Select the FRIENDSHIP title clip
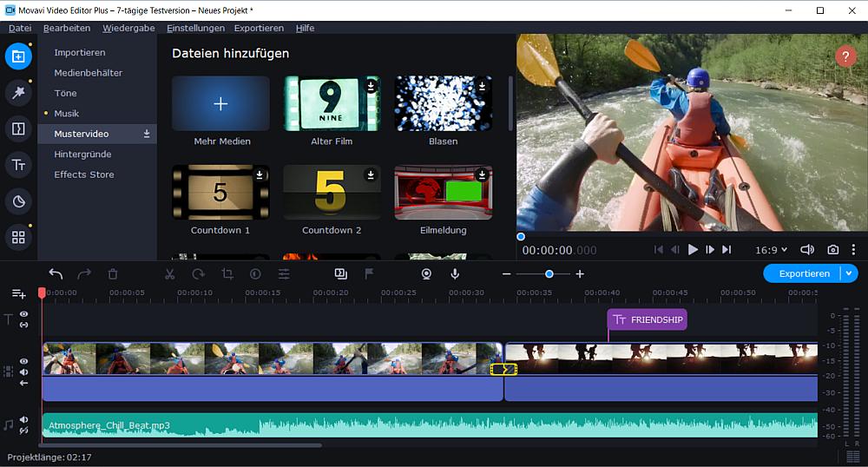 (x=648, y=319)
